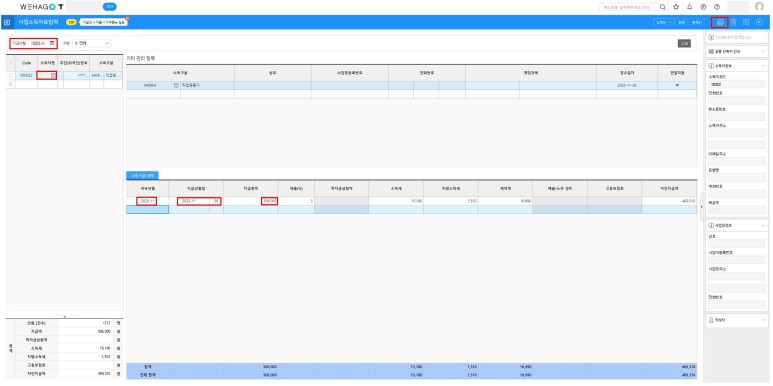Click the third button in blue toolbar group
773x386 pixels.
coord(696,22)
